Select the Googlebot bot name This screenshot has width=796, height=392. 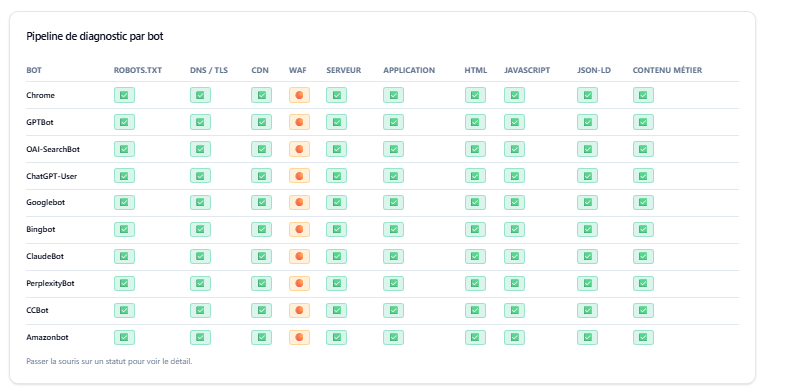[x=46, y=203]
